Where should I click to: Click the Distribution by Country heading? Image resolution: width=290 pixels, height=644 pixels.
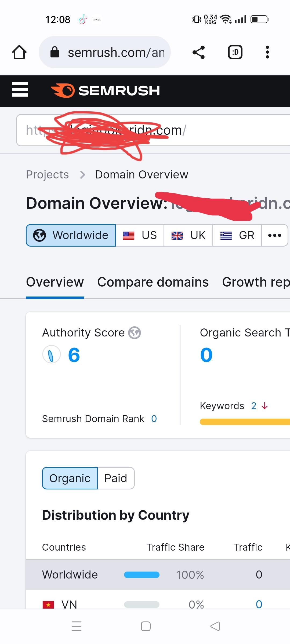(116, 515)
